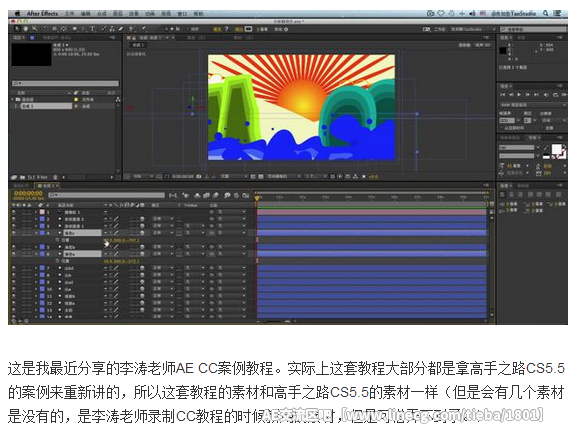Play the composition in Preview panel
This screenshot has width=585, height=434.
coord(519,95)
